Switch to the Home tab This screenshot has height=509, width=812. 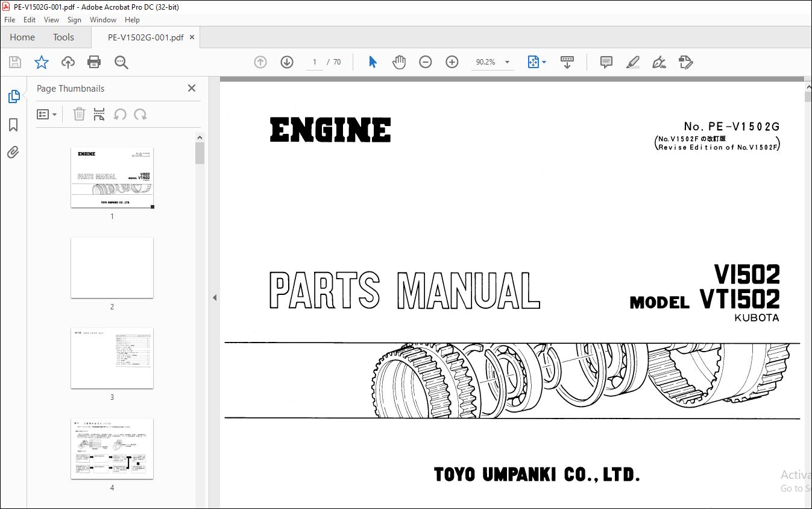tap(22, 37)
